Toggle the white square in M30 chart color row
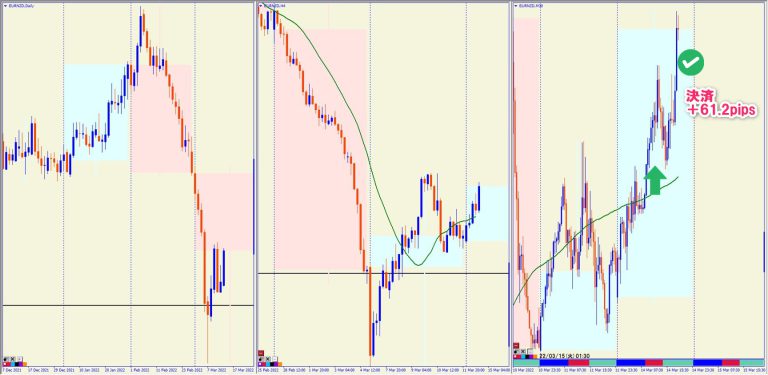768x375 pixels. pos(515,356)
